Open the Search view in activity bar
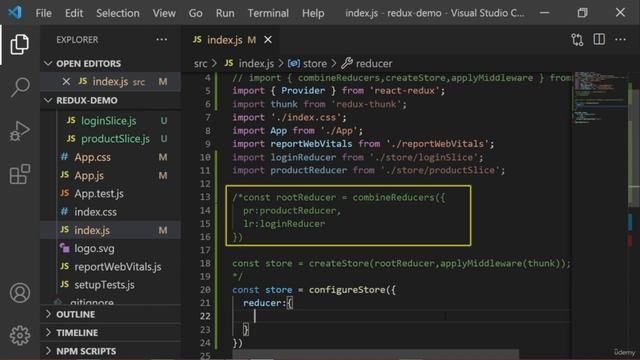 [20, 87]
